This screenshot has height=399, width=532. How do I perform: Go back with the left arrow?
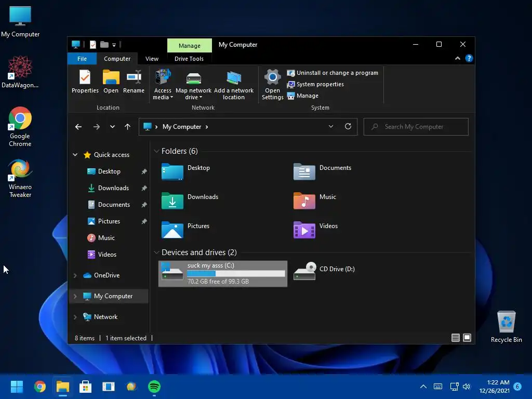point(78,127)
